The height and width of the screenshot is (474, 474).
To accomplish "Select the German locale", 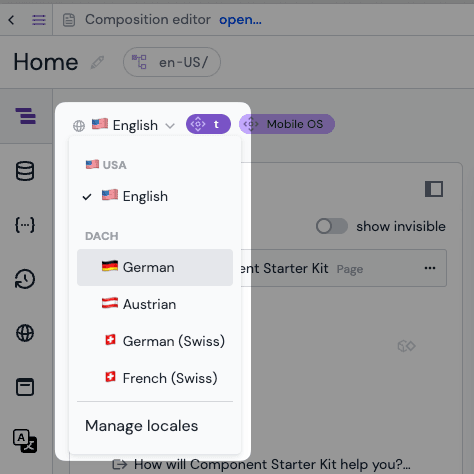I will point(155,267).
